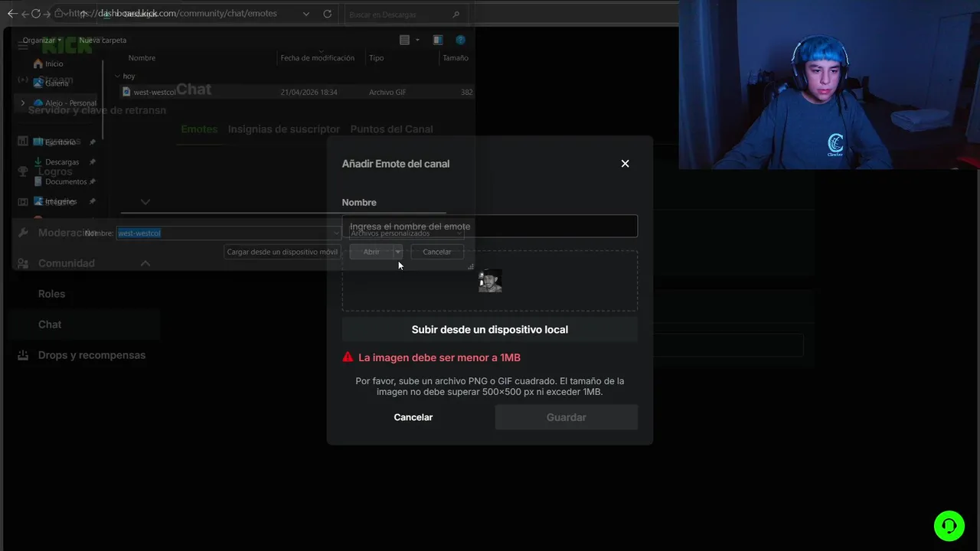
Task: Click Subir desde un dispositivo local
Action: point(489,330)
